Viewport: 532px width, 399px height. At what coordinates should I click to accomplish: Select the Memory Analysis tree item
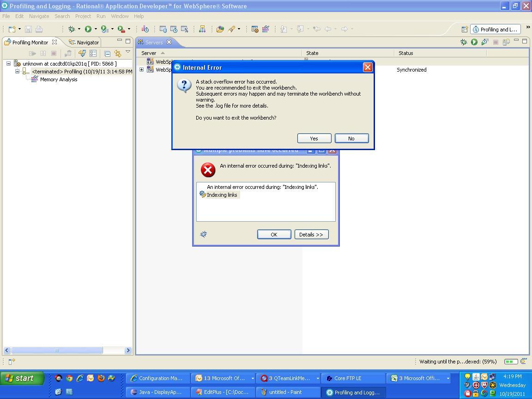(x=59, y=79)
